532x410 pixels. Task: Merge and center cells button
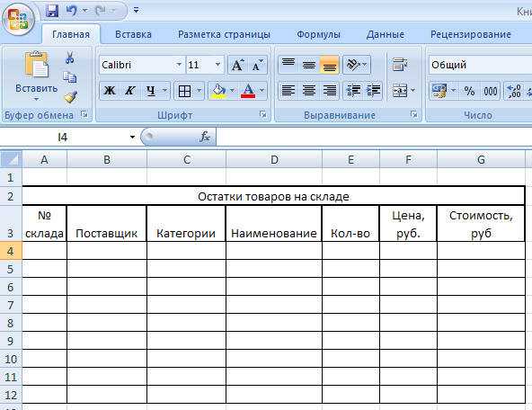pos(399,91)
